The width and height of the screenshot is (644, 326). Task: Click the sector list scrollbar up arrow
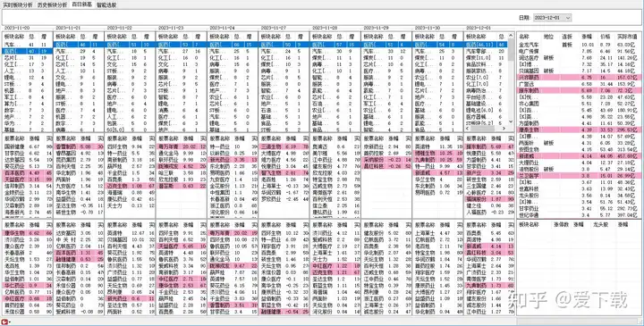[x=511, y=36]
